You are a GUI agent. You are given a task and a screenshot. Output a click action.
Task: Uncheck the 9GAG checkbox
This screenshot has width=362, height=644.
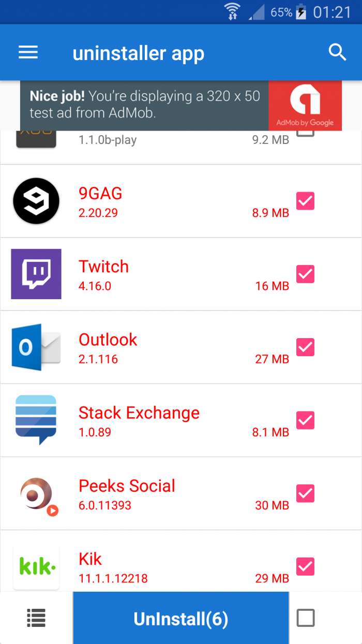(305, 201)
